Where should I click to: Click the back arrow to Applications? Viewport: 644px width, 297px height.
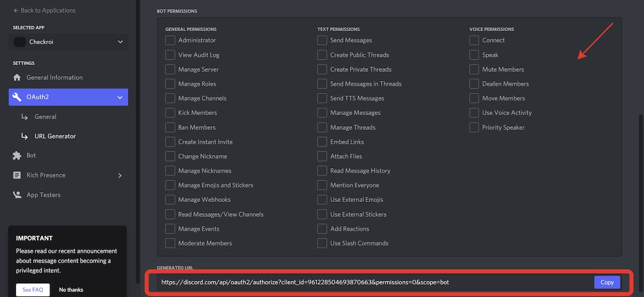click(16, 10)
